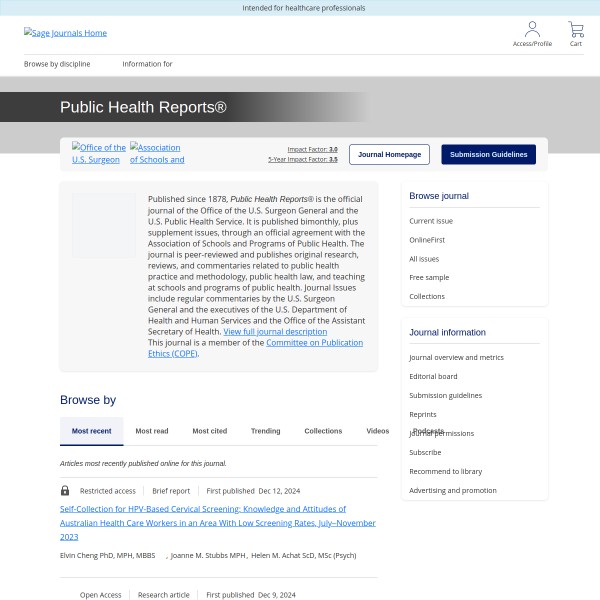
Task: Click the journal cover thumbnail
Action: tap(104, 226)
